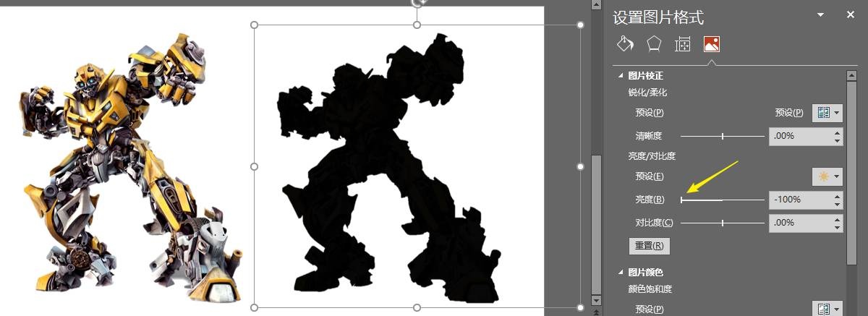Click the 亮度/对比度 heading text

pos(652,156)
